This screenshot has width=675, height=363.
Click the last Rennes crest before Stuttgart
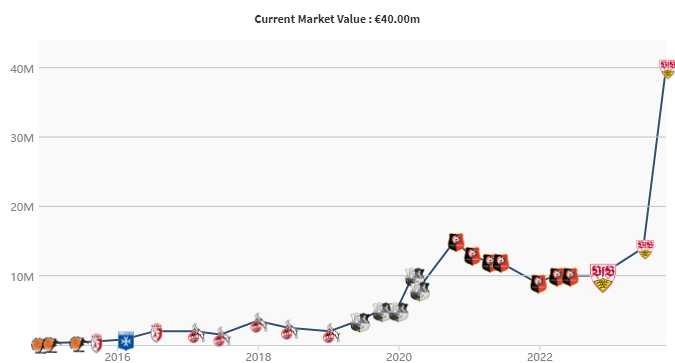click(x=570, y=277)
